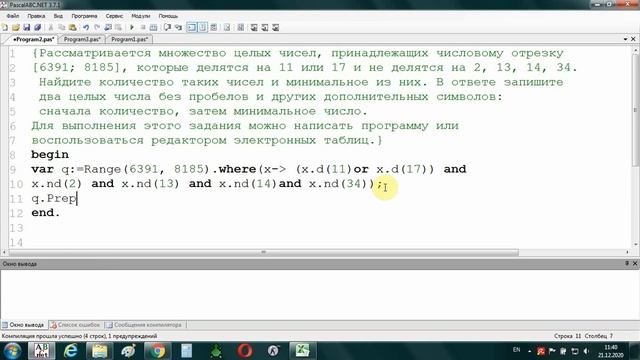Viewport: 640px width, 360px height.
Task: Open the Вид menu
Action: coord(58,16)
